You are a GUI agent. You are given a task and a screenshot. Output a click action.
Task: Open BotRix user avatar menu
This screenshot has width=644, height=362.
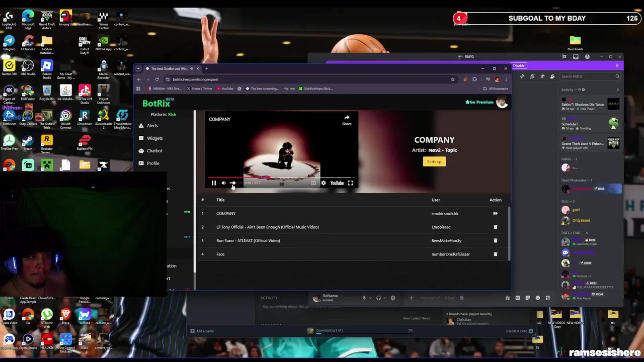502,103
